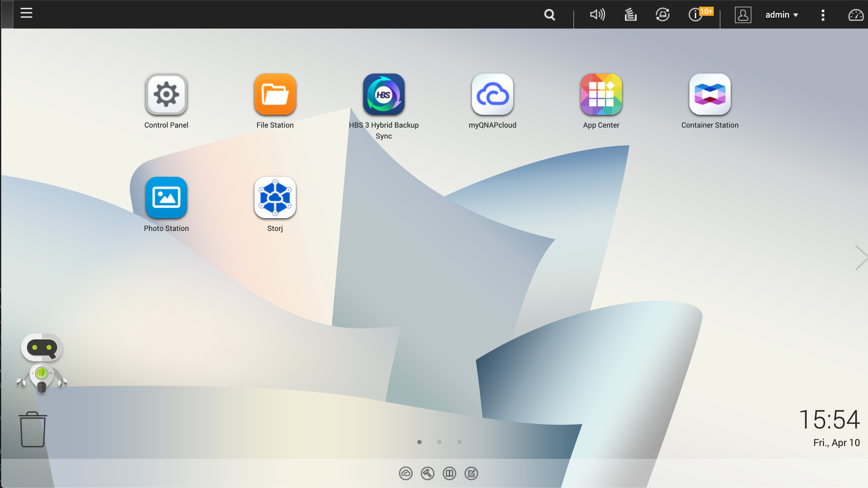
Task: Launch Photo Station
Action: pyautogui.click(x=166, y=198)
